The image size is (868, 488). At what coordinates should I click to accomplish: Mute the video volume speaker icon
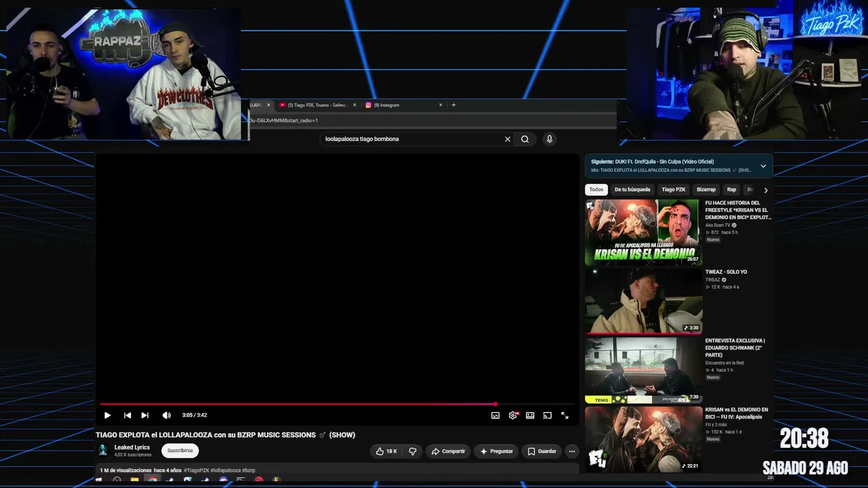pyautogui.click(x=167, y=415)
